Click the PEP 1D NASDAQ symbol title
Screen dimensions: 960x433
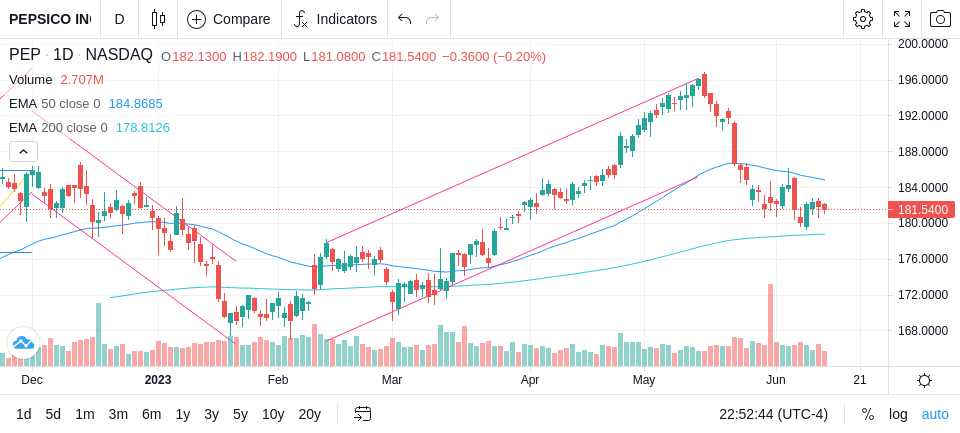[x=80, y=55]
